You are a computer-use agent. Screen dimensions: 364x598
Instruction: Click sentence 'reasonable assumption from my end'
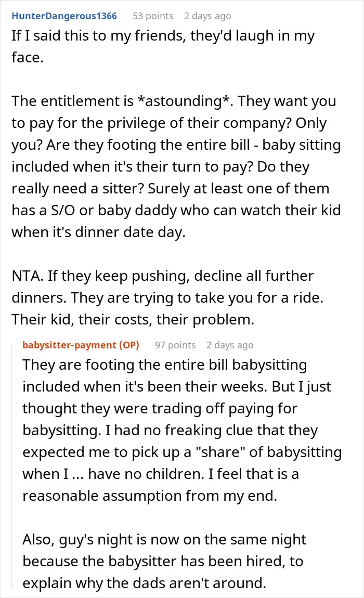tap(150, 496)
